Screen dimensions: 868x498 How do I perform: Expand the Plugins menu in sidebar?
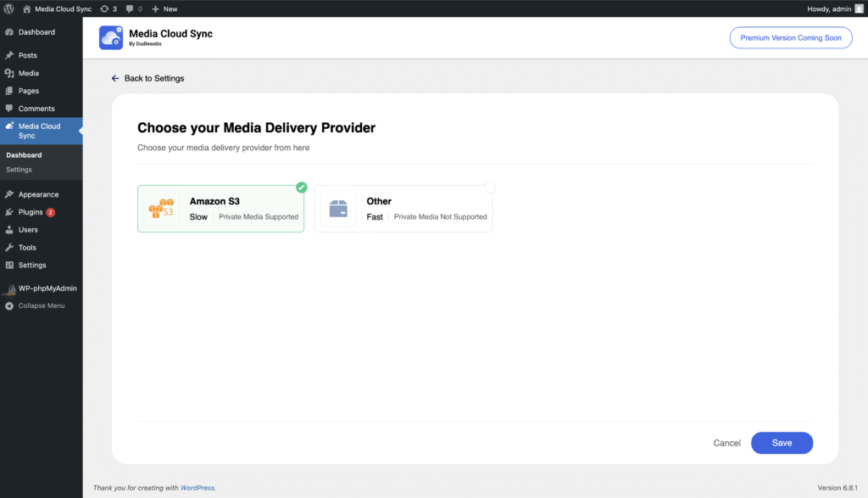coord(31,212)
